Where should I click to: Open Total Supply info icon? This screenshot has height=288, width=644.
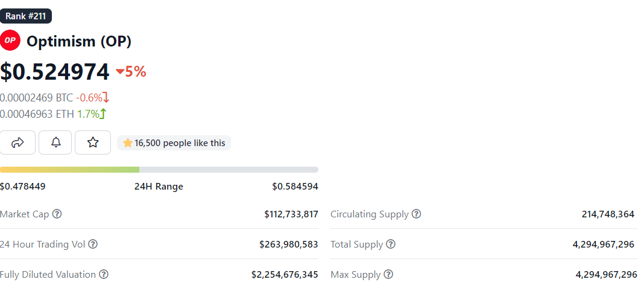pyautogui.click(x=391, y=245)
